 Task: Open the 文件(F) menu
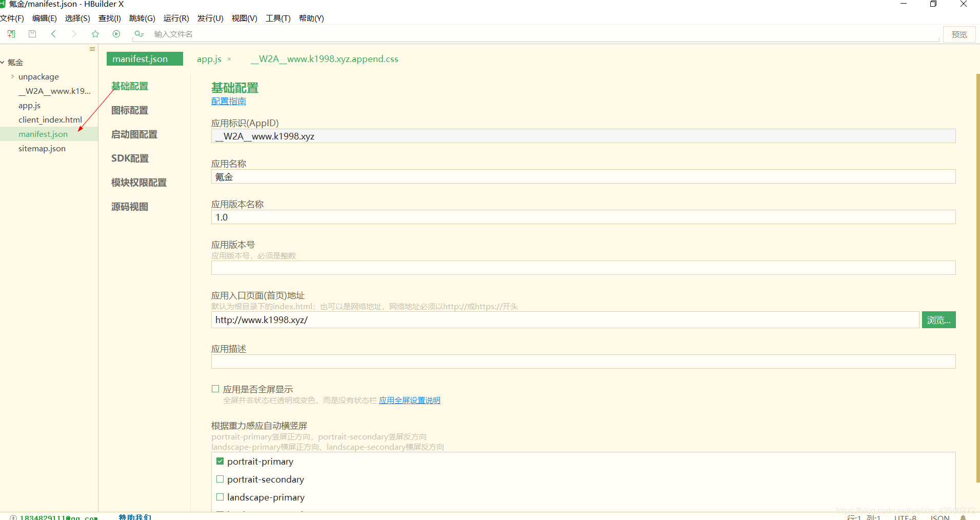[12, 18]
